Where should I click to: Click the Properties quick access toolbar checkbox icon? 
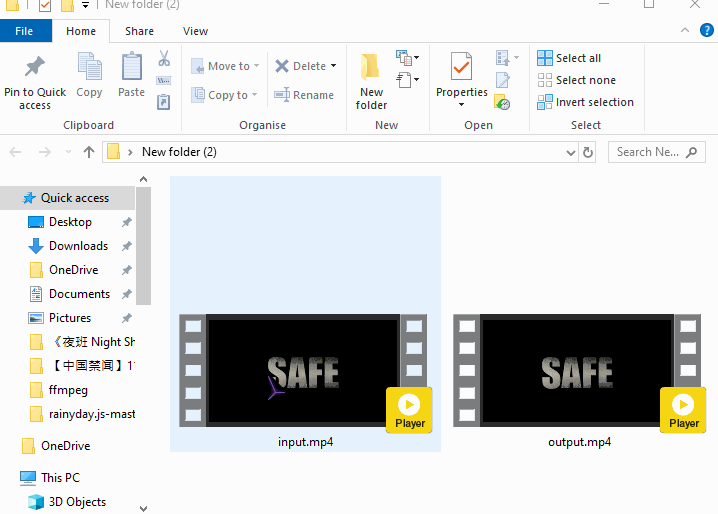coord(45,5)
